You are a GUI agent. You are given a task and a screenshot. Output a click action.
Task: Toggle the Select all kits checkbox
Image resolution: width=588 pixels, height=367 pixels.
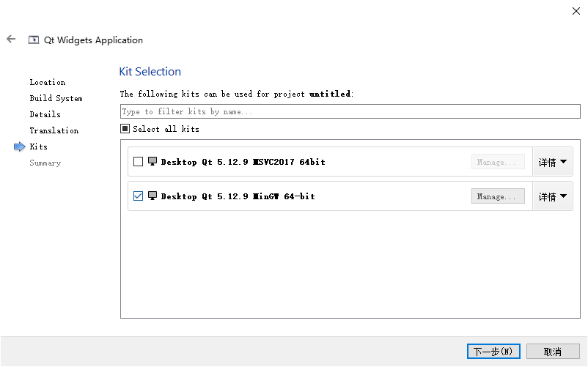click(x=125, y=129)
